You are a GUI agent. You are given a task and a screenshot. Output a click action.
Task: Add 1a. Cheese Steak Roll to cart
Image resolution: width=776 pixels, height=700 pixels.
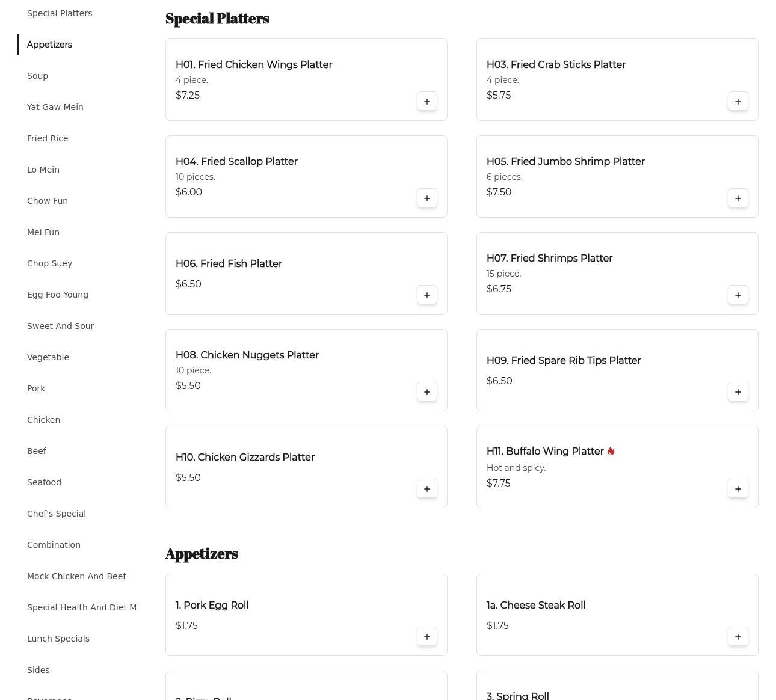point(738,637)
